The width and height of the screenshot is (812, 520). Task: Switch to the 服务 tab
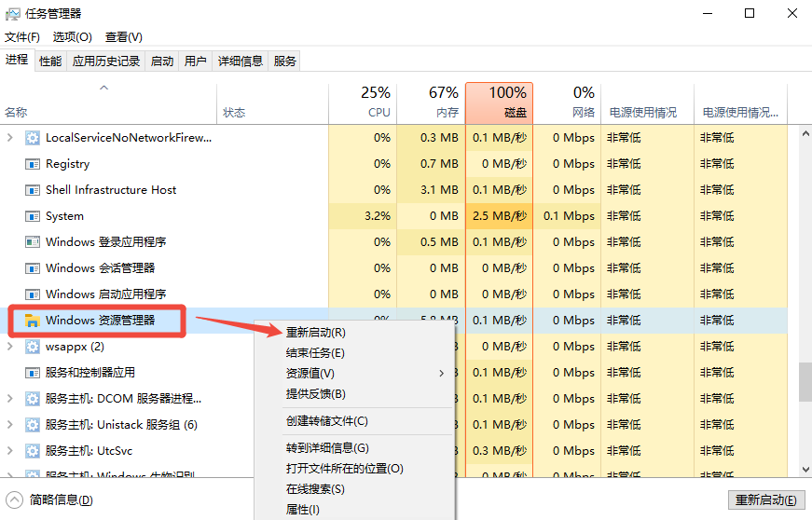click(x=284, y=62)
